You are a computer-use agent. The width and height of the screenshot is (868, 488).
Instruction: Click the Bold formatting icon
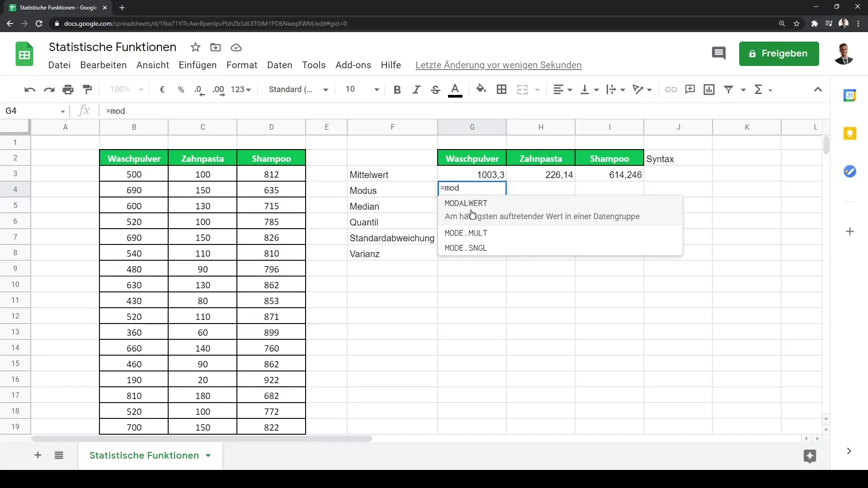pyautogui.click(x=398, y=89)
